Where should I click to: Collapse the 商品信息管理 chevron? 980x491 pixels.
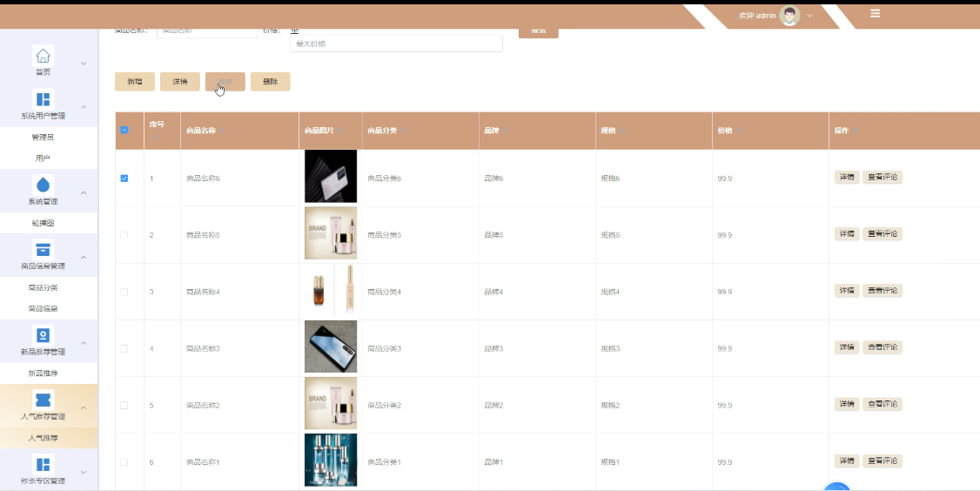point(84,257)
